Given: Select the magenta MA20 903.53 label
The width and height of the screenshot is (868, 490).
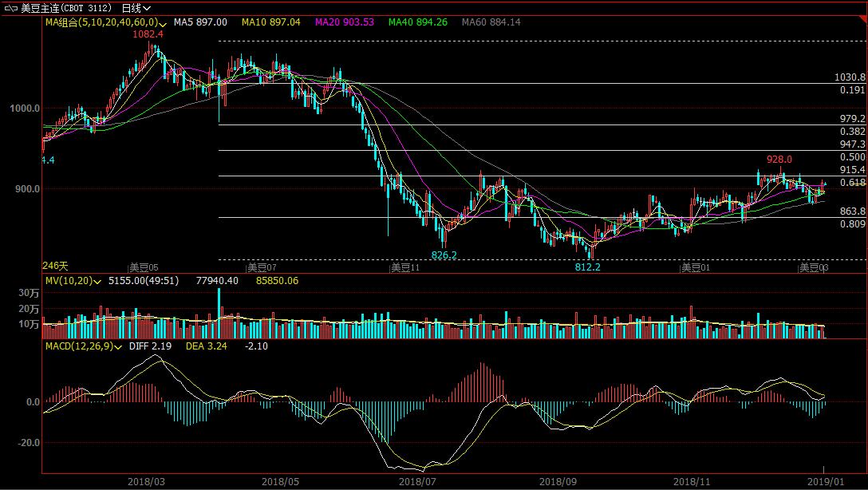Looking at the screenshot, I should 345,22.
